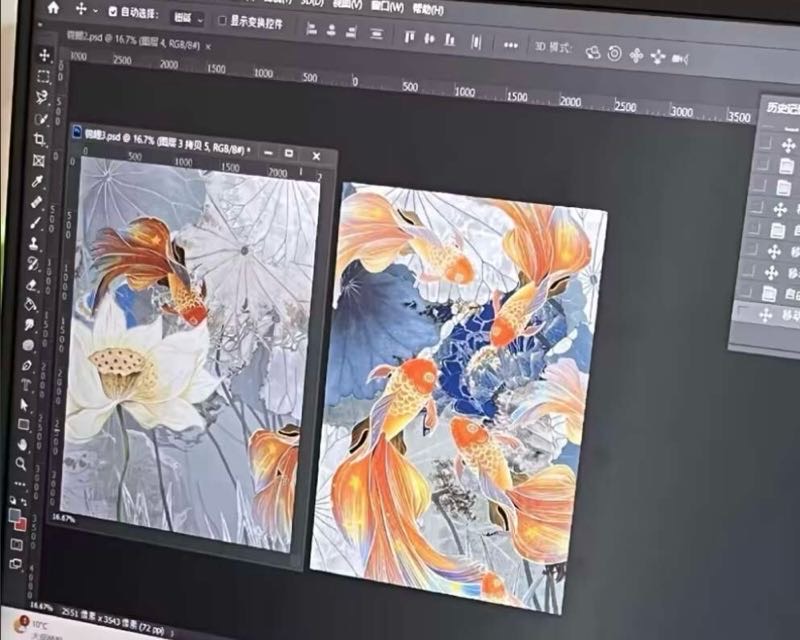Select the Rectangular Marquee tool
This screenshot has height=640, width=800.
(x=44, y=77)
